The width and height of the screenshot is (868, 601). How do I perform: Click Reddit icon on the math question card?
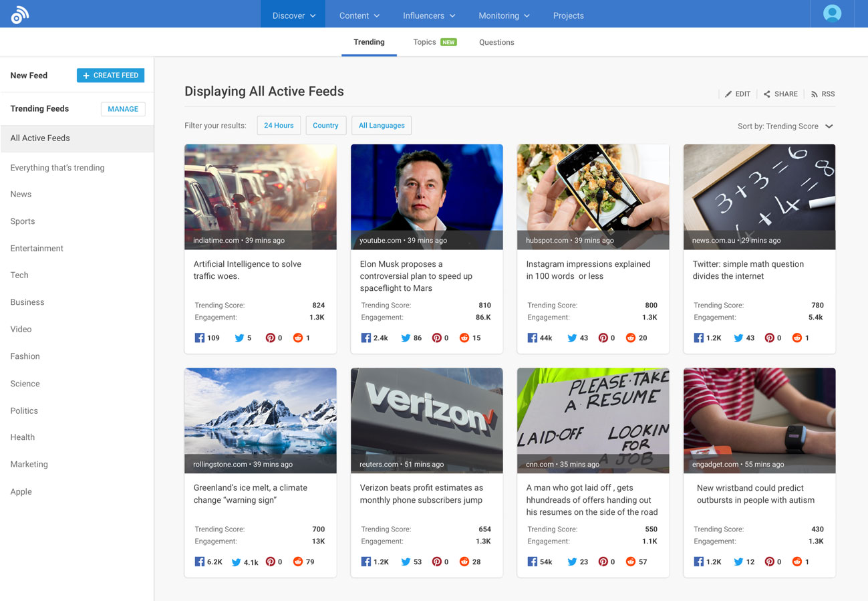(x=797, y=338)
